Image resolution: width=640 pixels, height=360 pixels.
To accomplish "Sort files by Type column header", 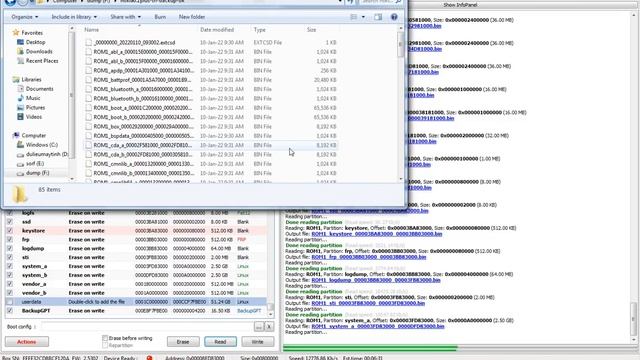I will [259, 30].
